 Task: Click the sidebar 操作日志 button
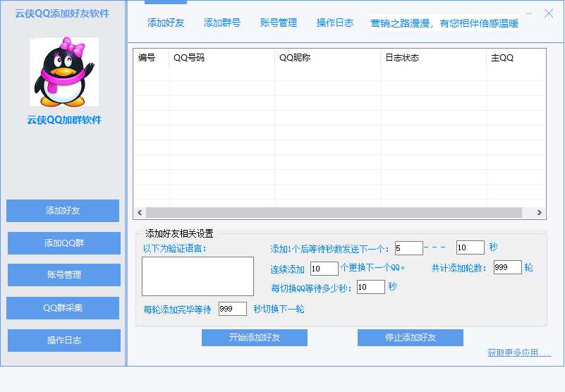pyautogui.click(x=64, y=341)
